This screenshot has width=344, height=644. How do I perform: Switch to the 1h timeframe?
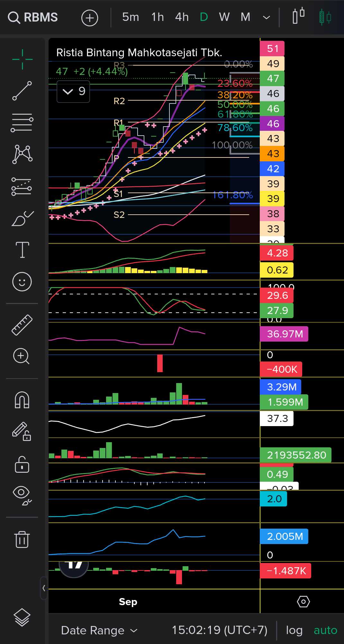click(158, 17)
